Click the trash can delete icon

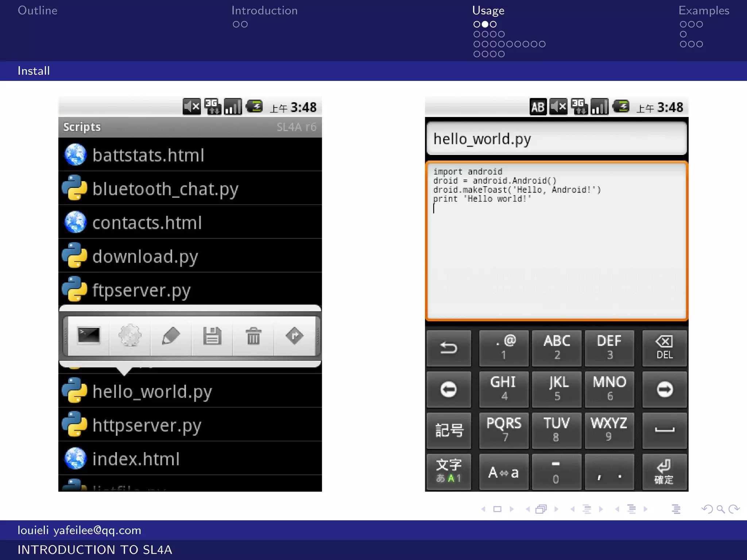click(x=253, y=335)
